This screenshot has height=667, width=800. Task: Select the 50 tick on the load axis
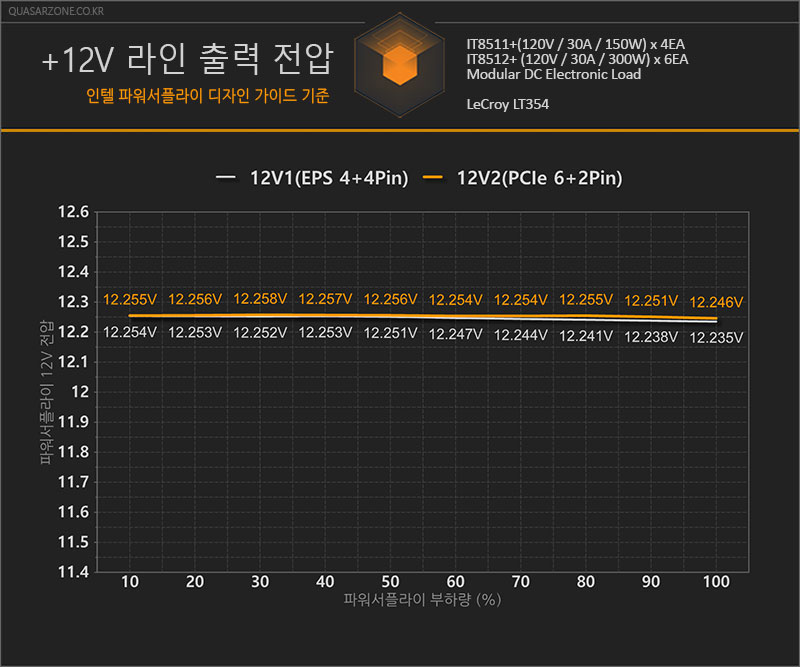[x=390, y=581]
